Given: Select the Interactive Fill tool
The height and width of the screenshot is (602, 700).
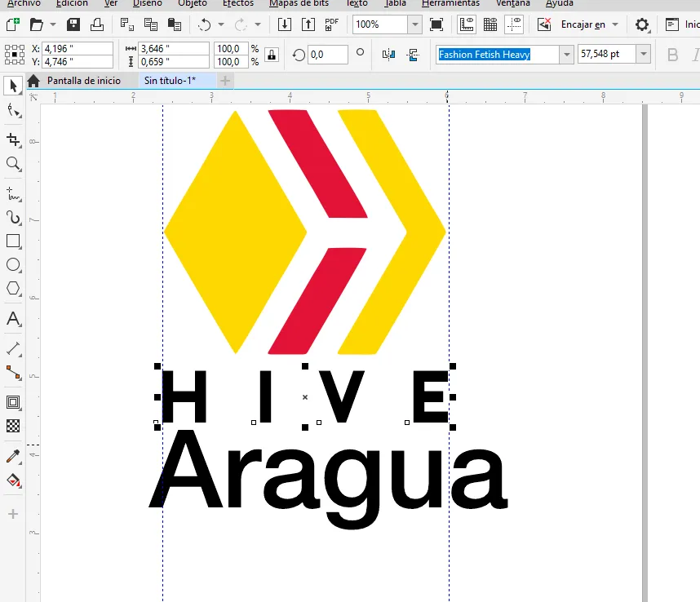Looking at the screenshot, I should click(x=13, y=480).
